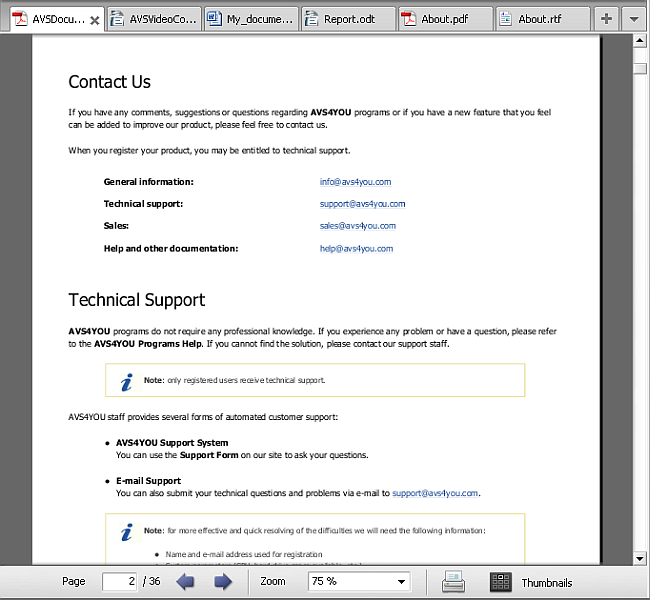This screenshot has width=650, height=600.
Task: Go to previous page arrow
Action: [x=185, y=582]
